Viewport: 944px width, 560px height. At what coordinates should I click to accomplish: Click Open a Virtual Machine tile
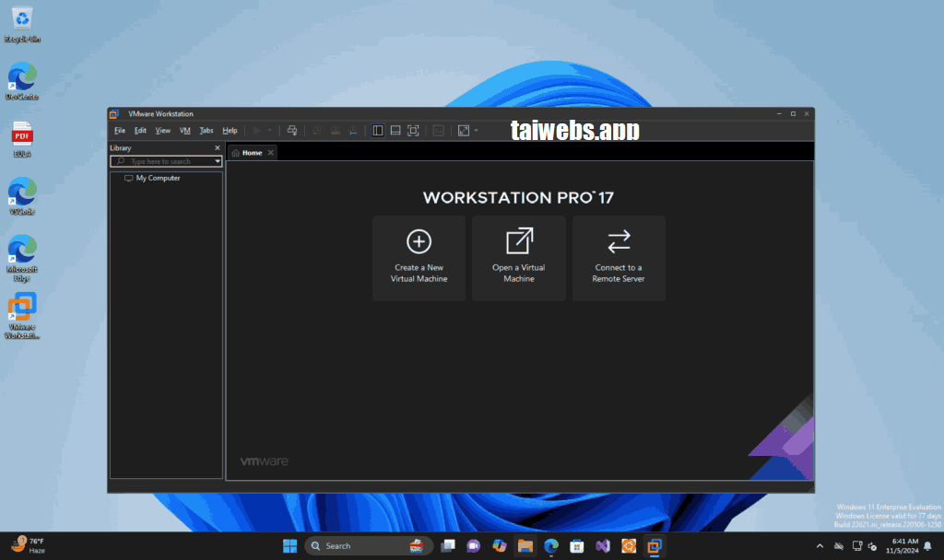[x=519, y=258]
